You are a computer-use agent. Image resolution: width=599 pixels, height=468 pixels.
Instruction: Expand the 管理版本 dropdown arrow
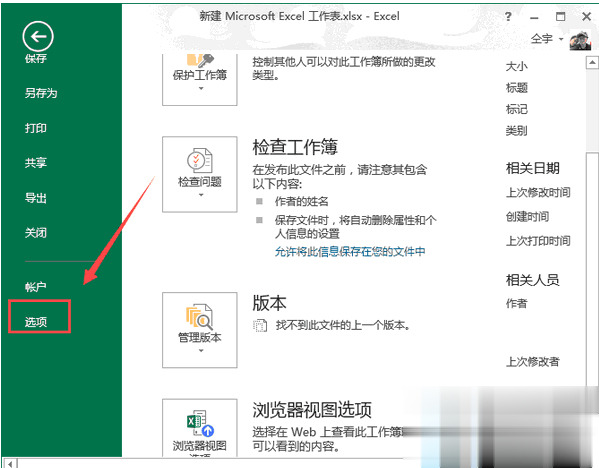[201, 351]
